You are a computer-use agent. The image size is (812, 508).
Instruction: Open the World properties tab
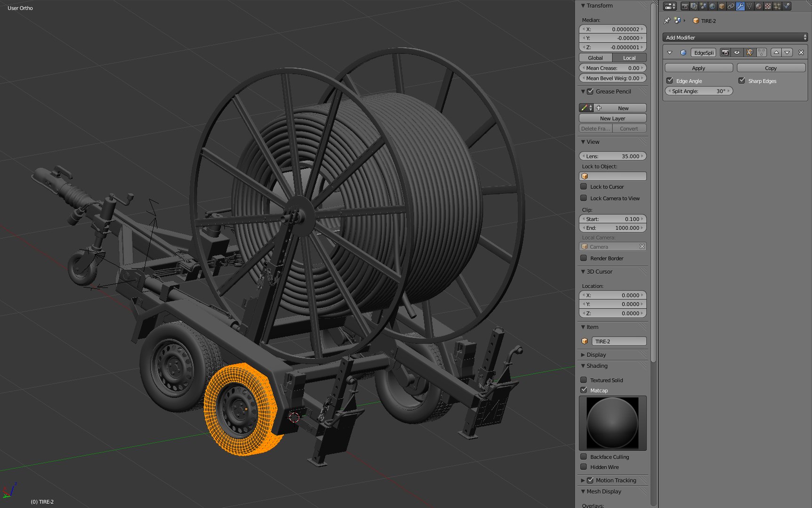pos(712,6)
